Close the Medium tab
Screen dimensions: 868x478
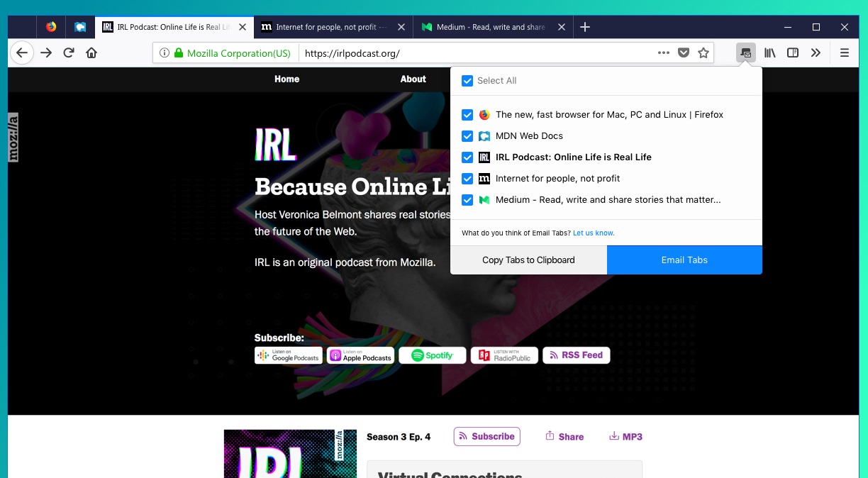pyautogui.click(x=562, y=27)
